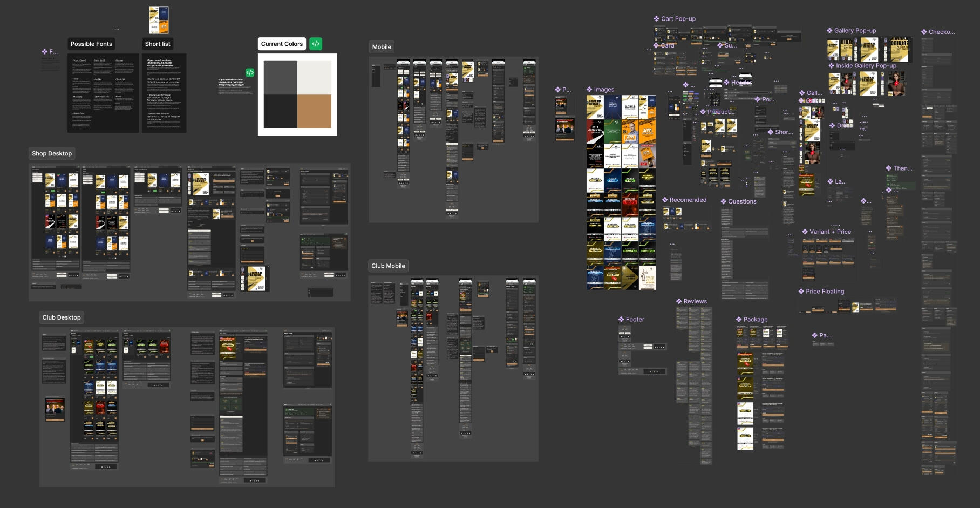
Task: Select the truncated Pa... component label
Action: point(825,335)
